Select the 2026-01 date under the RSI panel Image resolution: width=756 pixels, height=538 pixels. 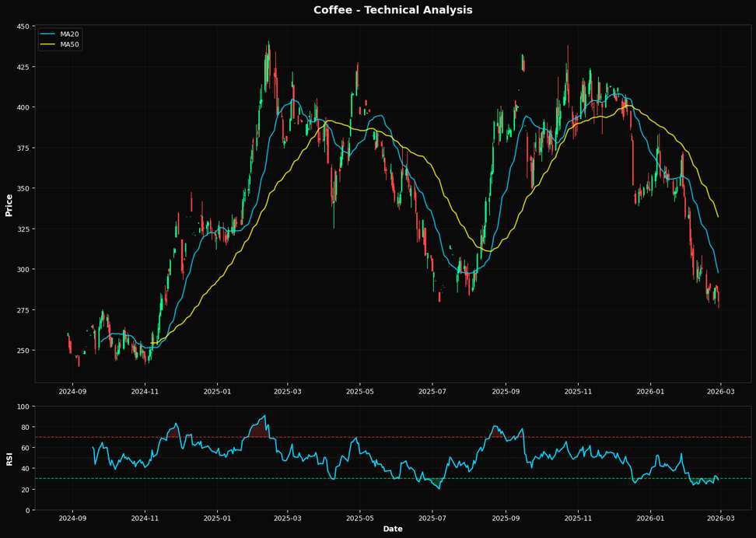[x=650, y=519]
